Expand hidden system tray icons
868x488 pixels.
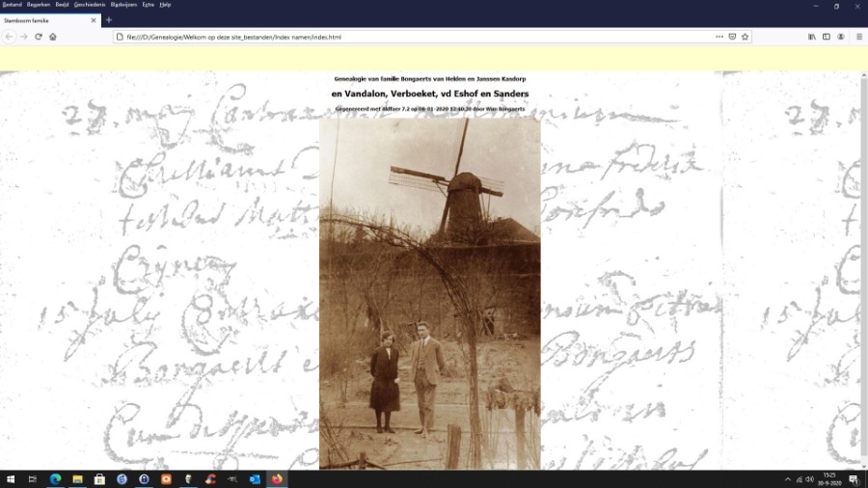click(787, 479)
